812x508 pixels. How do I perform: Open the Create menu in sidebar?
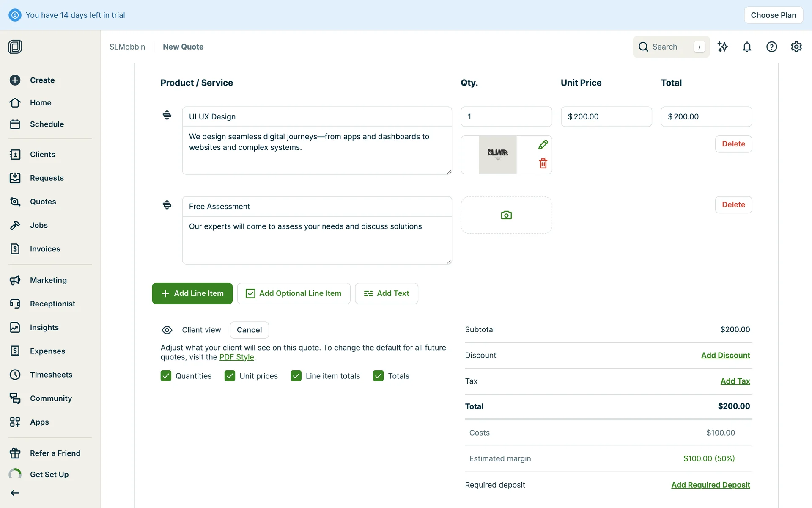click(42, 80)
